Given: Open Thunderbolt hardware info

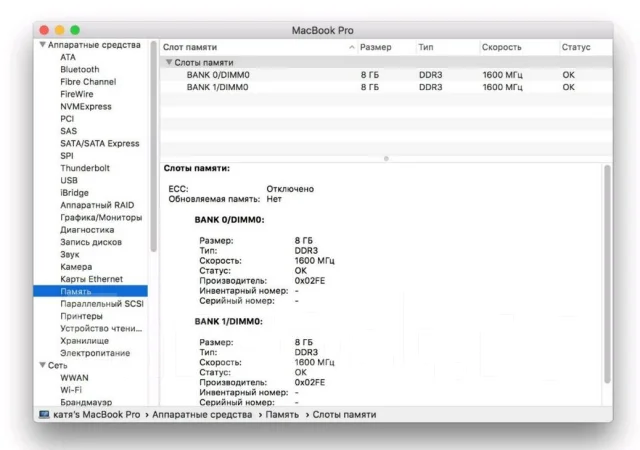Looking at the screenshot, I should click(x=85, y=168).
